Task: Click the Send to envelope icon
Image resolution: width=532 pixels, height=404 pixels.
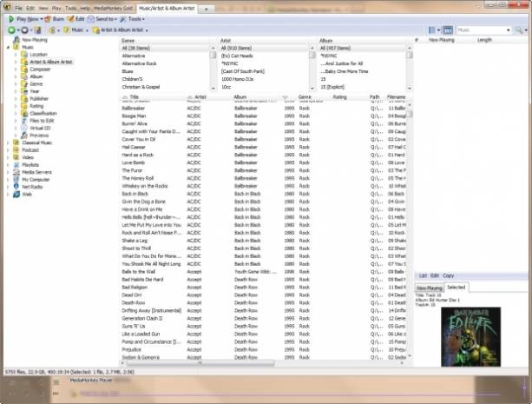Action: pyautogui.click(x=90, y=19)
